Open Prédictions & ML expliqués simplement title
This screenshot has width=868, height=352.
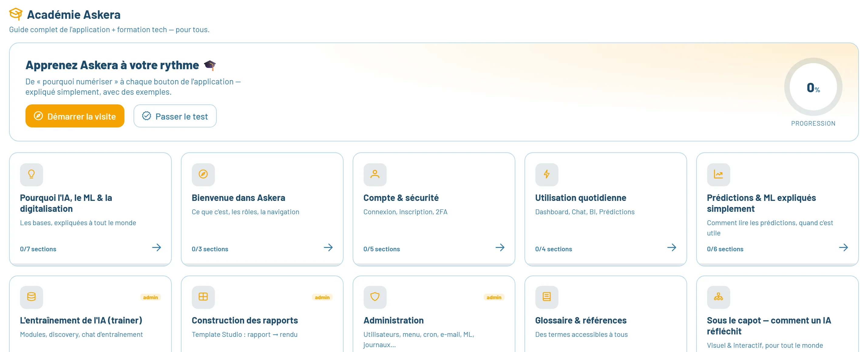[761, 203]
